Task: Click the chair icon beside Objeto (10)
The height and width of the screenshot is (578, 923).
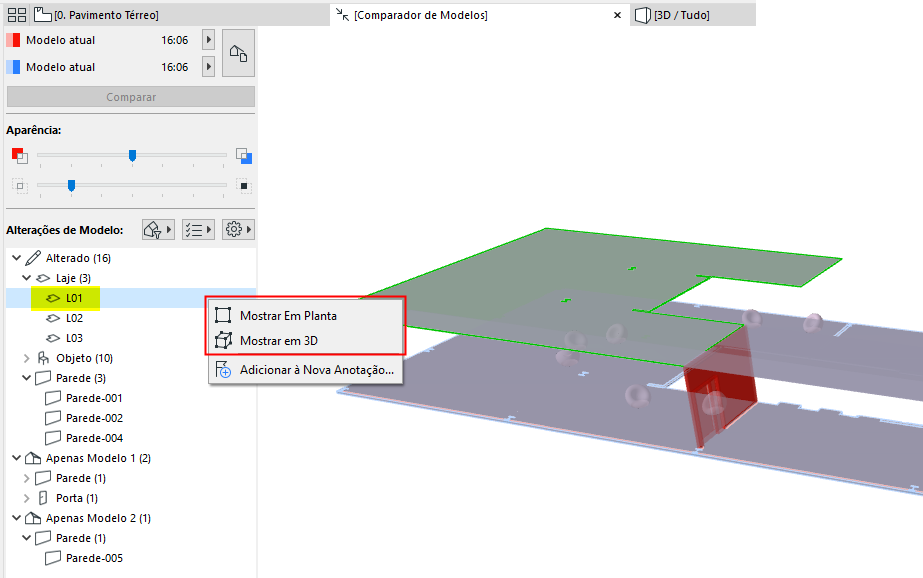Action: pos(43,358)
